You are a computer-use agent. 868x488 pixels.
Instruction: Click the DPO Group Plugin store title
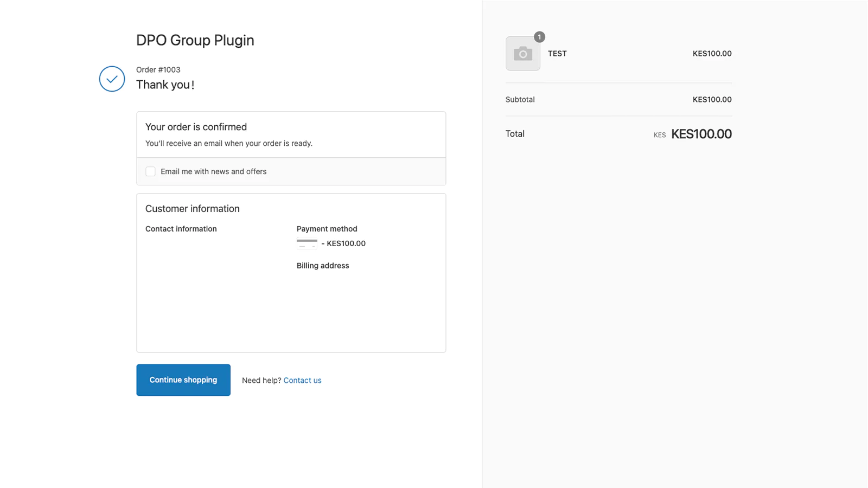click(195, 40)
